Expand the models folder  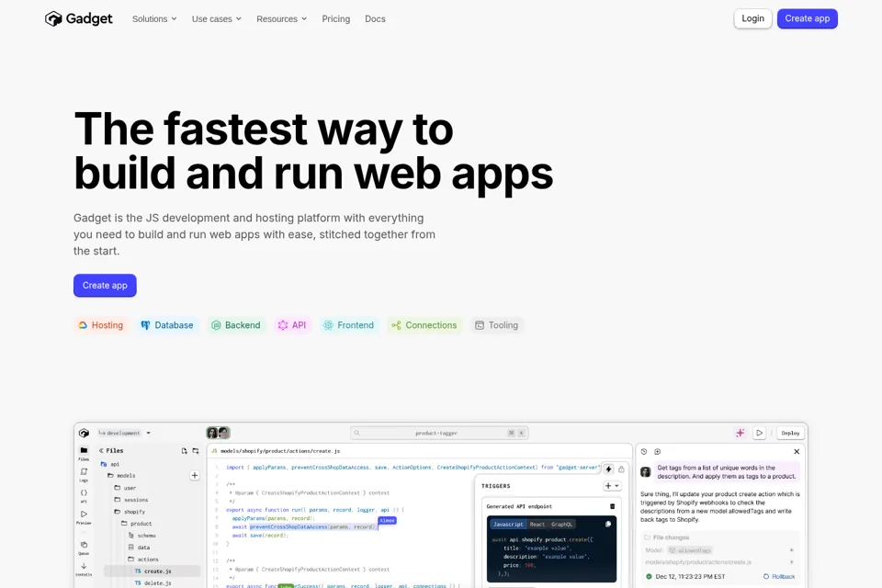coord(121,476)
